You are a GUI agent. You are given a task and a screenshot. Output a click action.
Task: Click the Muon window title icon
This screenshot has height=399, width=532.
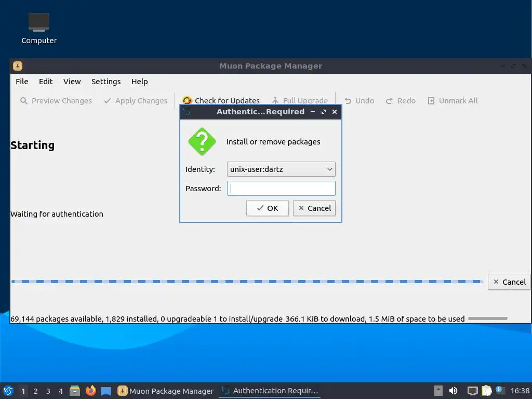point(18,66)
